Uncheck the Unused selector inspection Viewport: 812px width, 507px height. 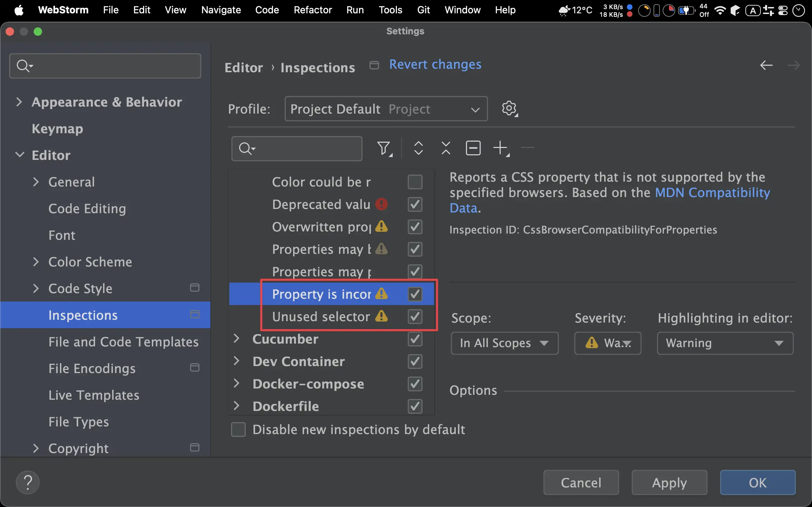(x=415, y=317)
